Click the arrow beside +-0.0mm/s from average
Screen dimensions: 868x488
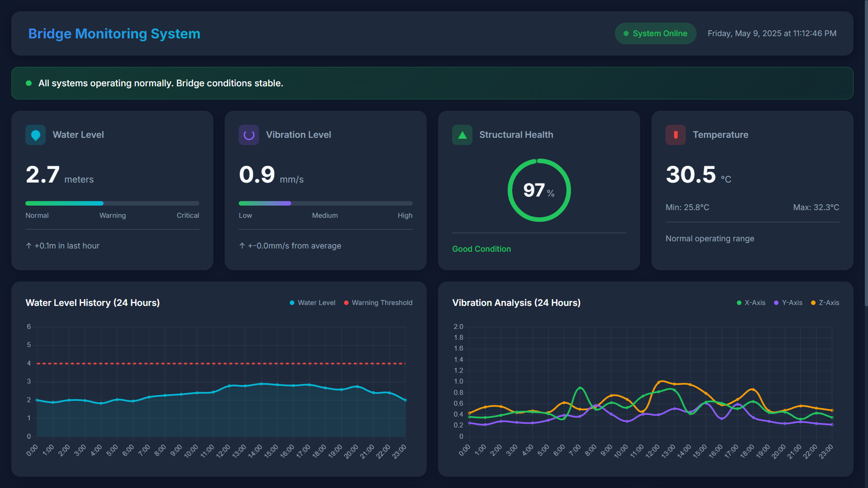tap(242, 246)
